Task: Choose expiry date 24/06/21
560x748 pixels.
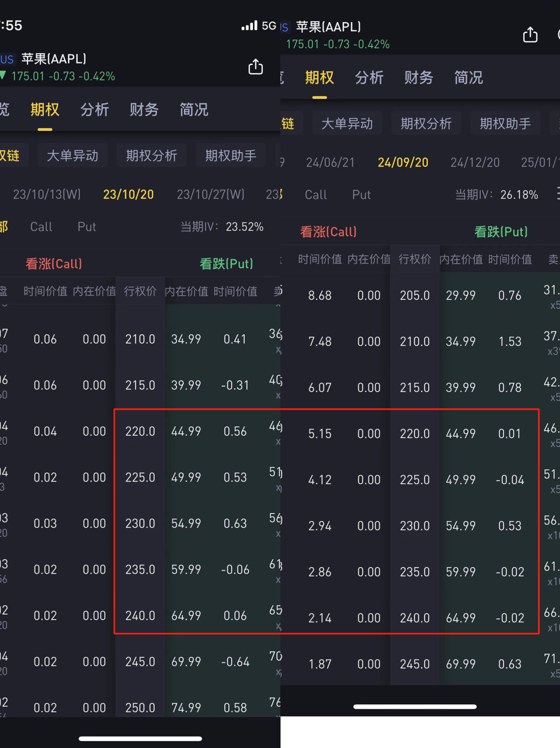Action: click(x=331, y=162)
